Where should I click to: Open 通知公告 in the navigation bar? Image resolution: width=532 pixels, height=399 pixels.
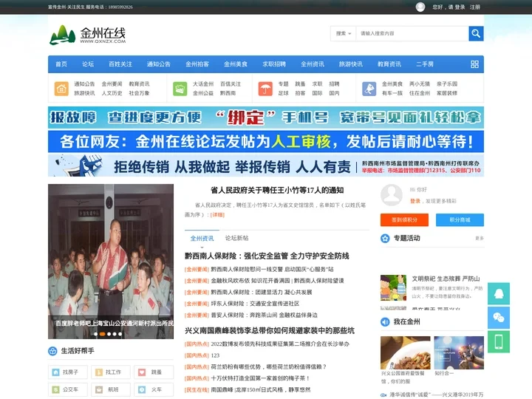(x=159, y=64)
